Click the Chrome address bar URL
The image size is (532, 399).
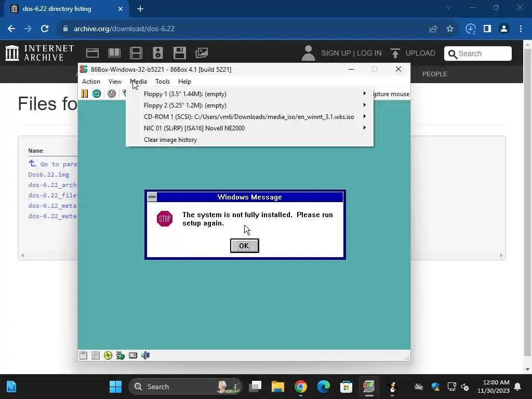click(124, 29)
